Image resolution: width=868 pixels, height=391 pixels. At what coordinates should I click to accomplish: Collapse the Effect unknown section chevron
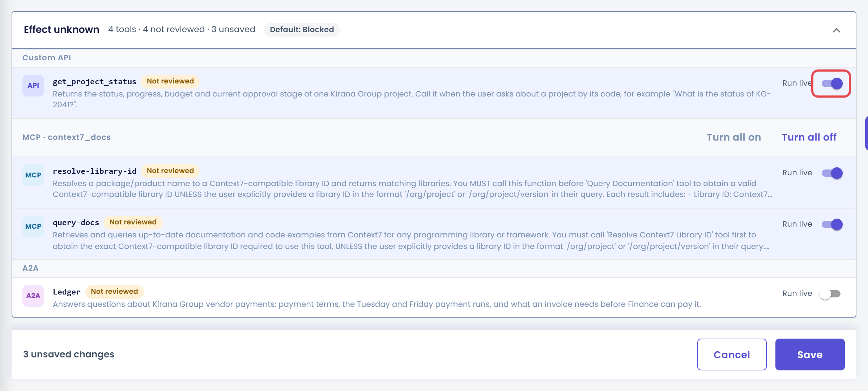pyautogui.click(x=836, y=30)
